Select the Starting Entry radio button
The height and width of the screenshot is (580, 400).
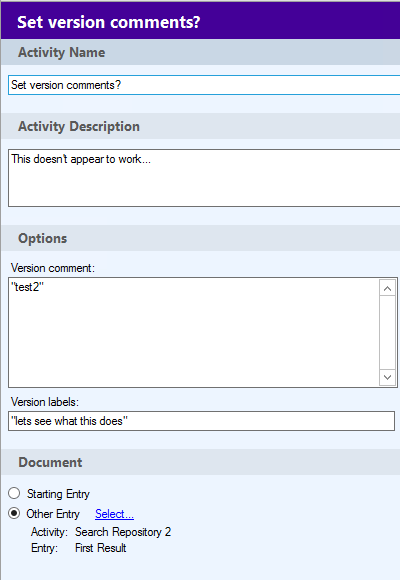(14, 493)
